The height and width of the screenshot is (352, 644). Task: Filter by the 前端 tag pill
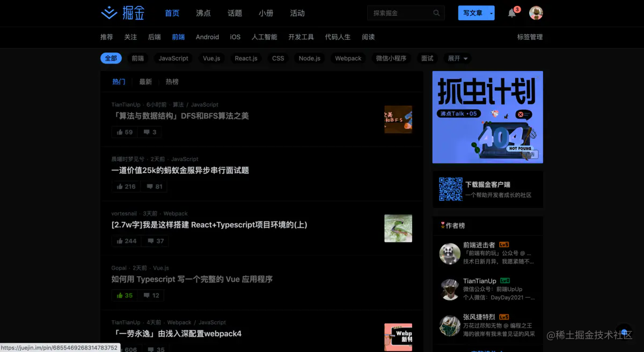point(138,58)
